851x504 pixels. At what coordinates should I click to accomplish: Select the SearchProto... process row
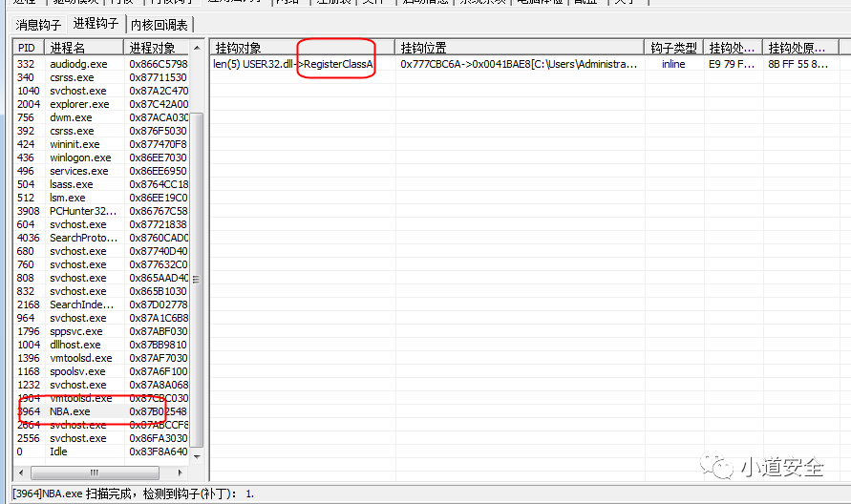click(101, 238)
